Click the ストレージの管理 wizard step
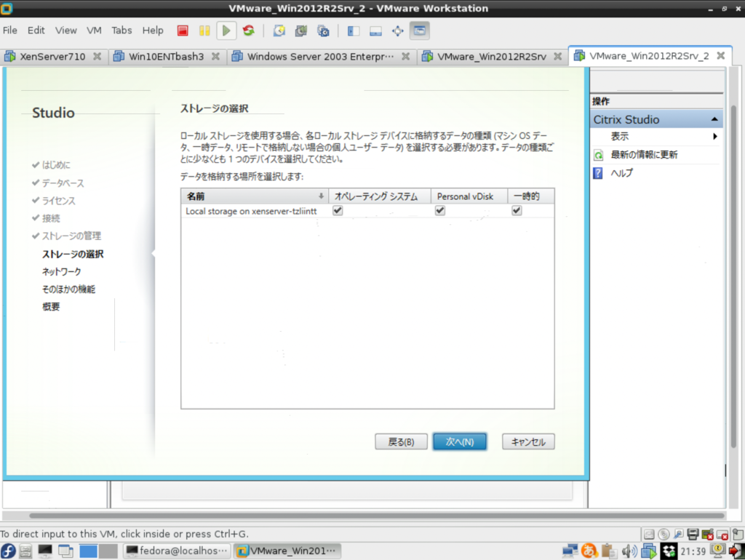Image resolution: width=745 pixels, height=560 pixels. coord(71,236)
